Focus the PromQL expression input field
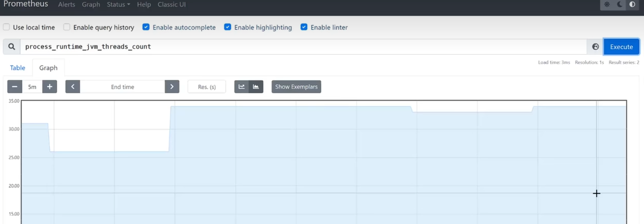 [x=304, y=47]
